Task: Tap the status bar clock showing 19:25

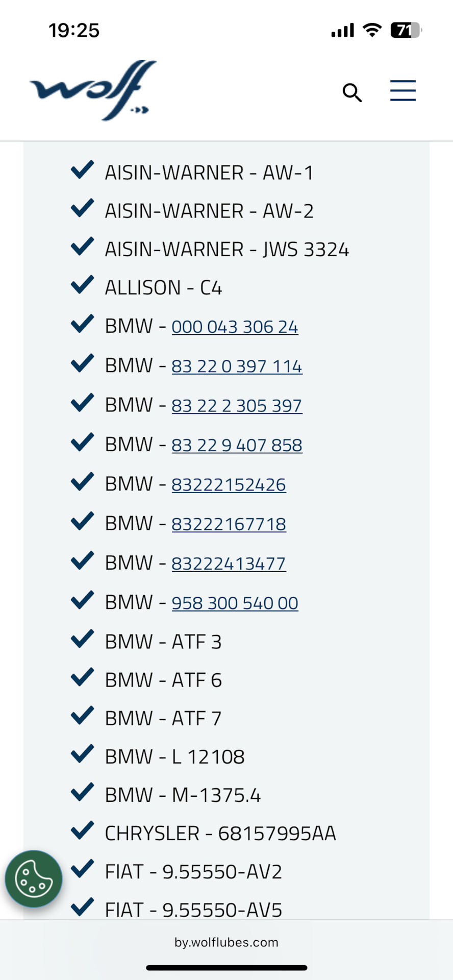Action: [x=74, y=31]
